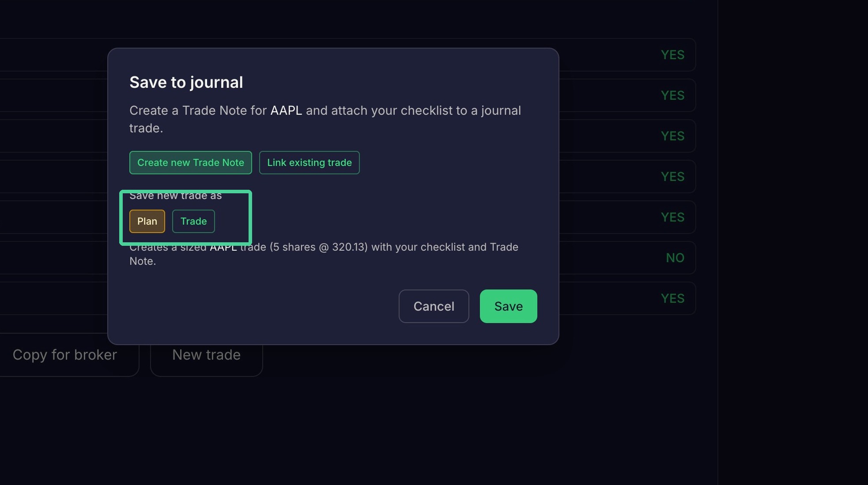Click the AAPL ticker in the dialog description

pos(286,110)
